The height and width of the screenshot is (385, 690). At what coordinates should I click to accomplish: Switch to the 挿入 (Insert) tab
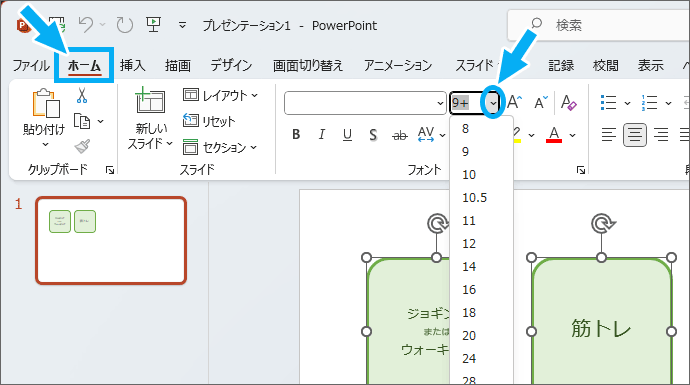[x=132, y=66]
